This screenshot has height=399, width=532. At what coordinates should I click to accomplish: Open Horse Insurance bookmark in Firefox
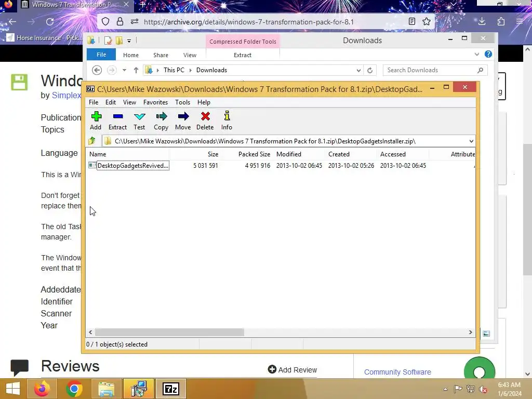[x=44, y=37]
